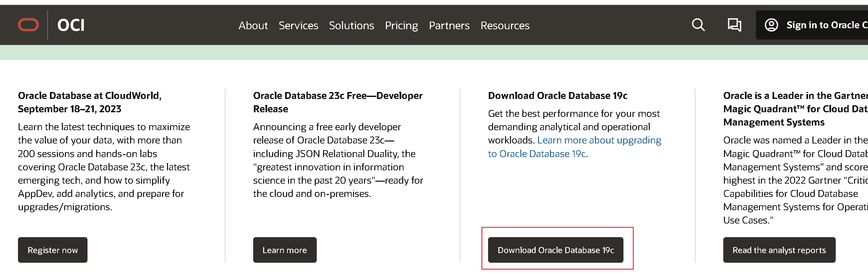Click the user account avatar icon

(771, 25)
